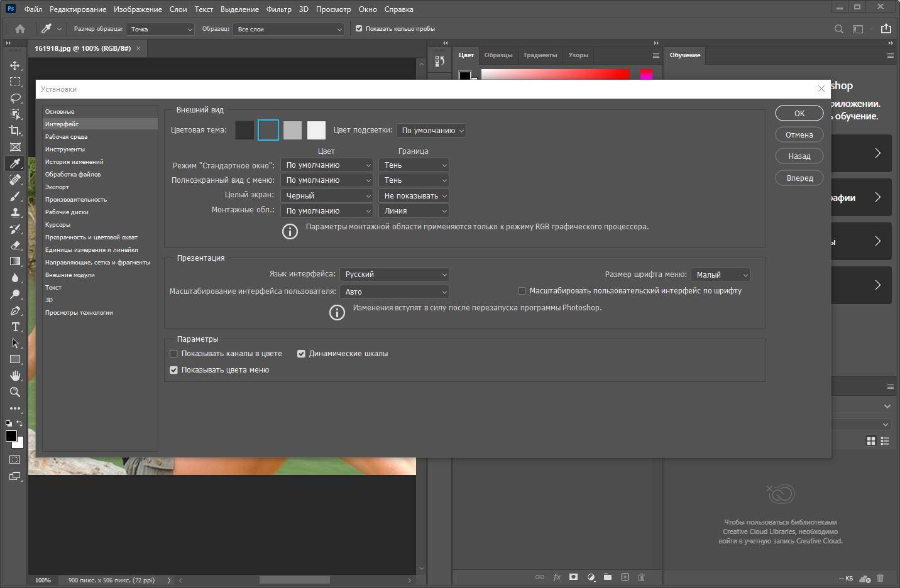This screenshot has width=900, height=588.
Task: Toggle Quick Mask mode icon
Action: pos(15,460)
